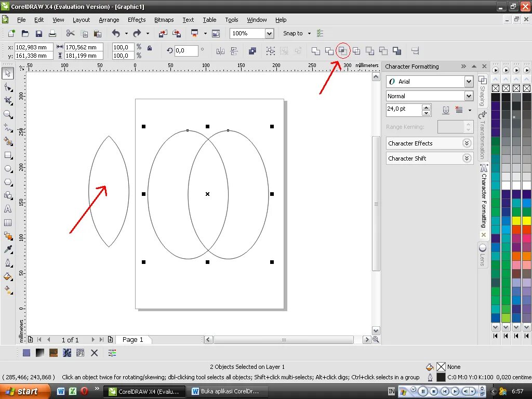Click the Intersect shaping icon
This screenshot has width=532, height=399.
tap(343, 51)
